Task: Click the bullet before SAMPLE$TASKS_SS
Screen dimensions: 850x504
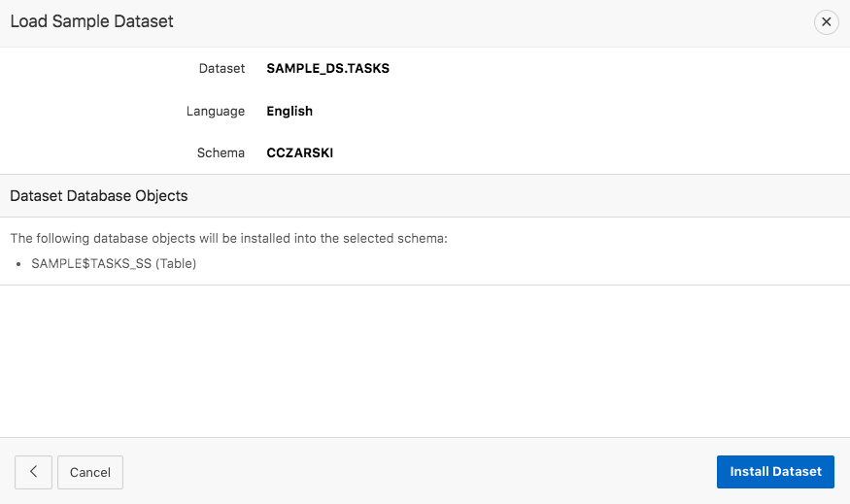Action: pyautogui.click(x=20, y=264)
